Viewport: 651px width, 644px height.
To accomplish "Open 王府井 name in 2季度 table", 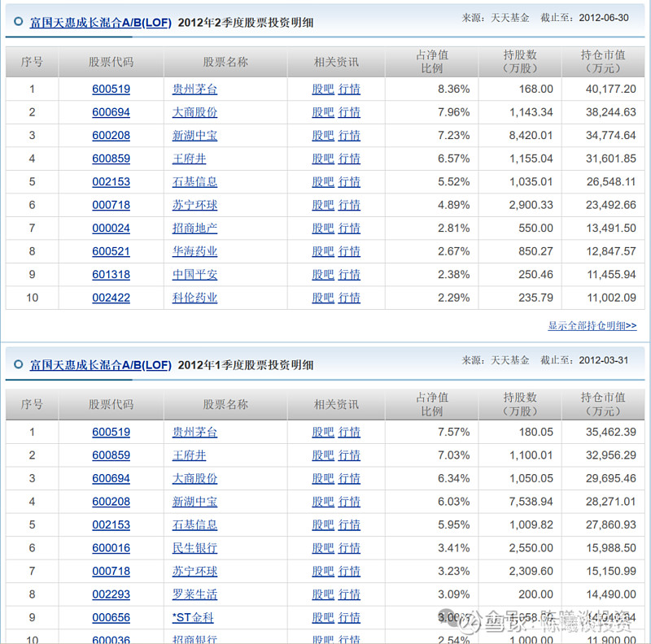I will pos(189,159).
